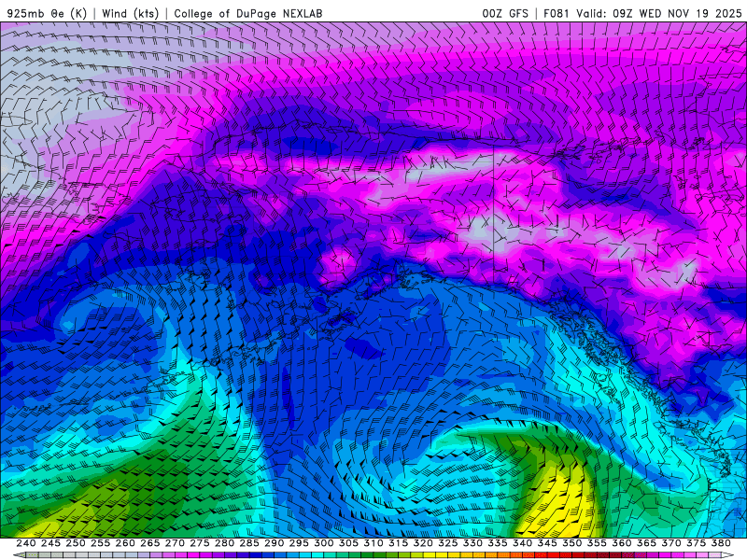Click the 250 label on the color scale

pos(76,543)
